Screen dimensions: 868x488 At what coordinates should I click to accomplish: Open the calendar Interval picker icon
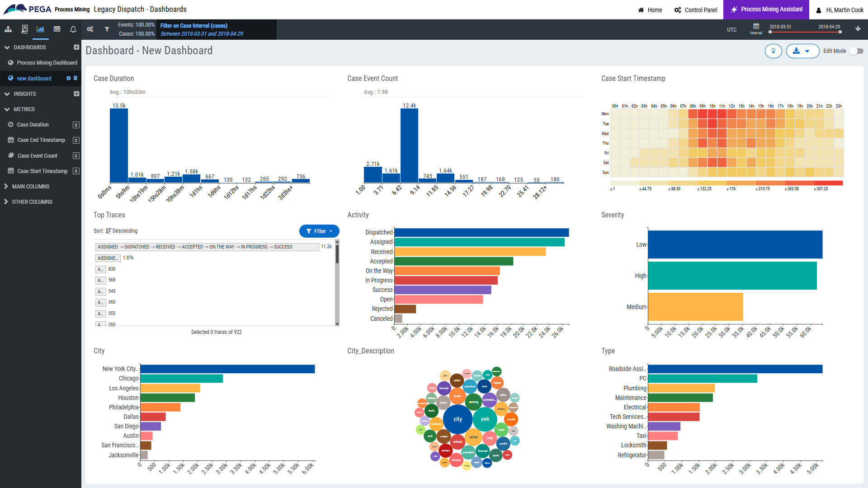click(x=756, y=27)
